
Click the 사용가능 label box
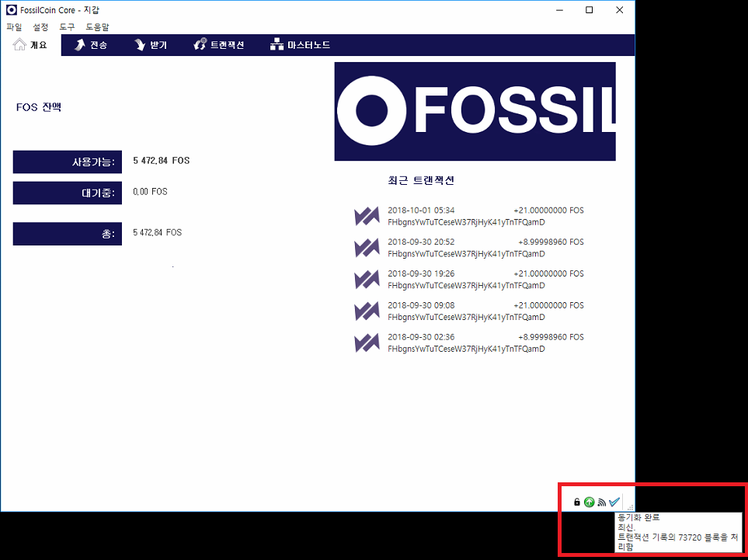[x=68, y=162]
